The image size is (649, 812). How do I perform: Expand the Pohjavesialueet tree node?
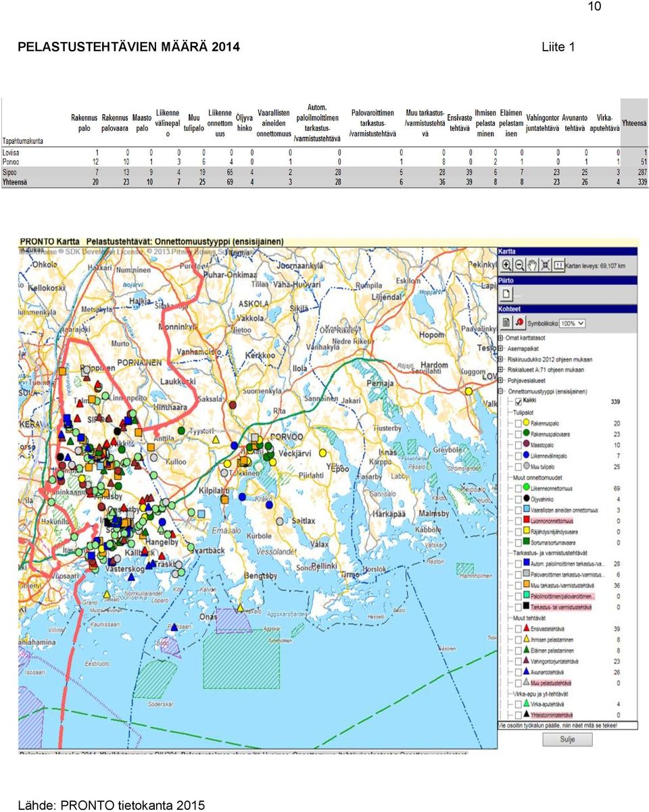pos(501,381)
